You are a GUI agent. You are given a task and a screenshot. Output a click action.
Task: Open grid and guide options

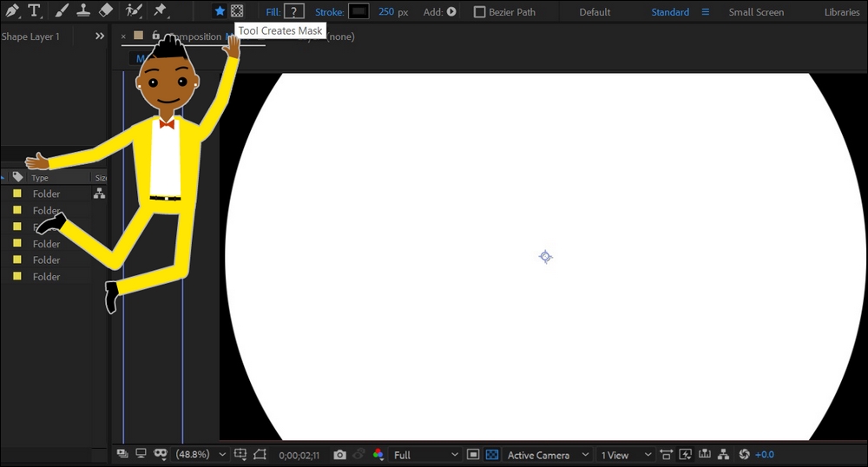(x=240, y=454)
